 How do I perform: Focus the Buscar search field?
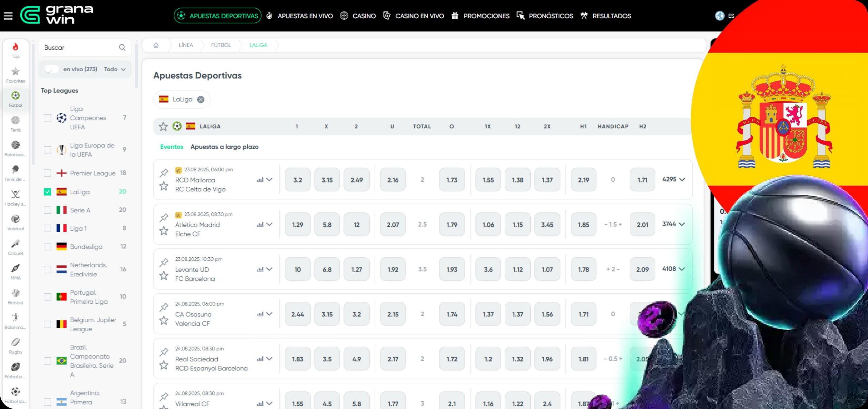click(85, 48)
